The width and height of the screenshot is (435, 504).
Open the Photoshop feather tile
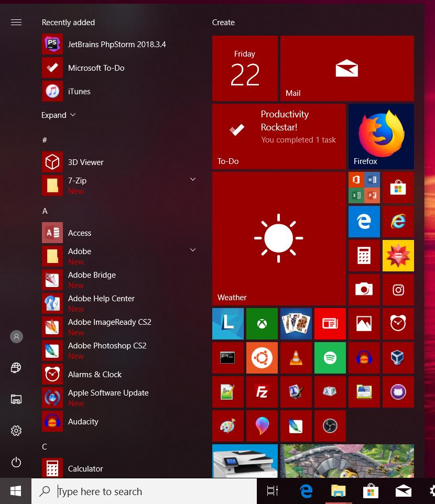(296, 426)
